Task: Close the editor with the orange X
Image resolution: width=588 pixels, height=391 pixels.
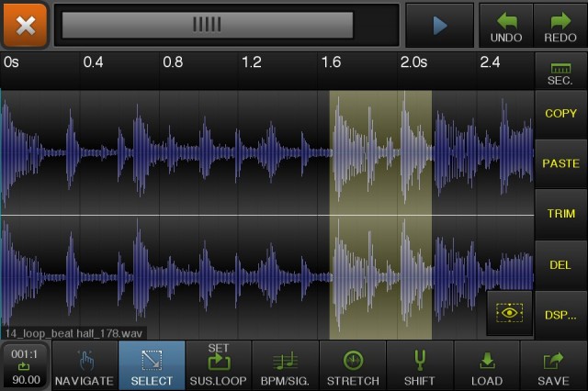Action: [25, 25]
